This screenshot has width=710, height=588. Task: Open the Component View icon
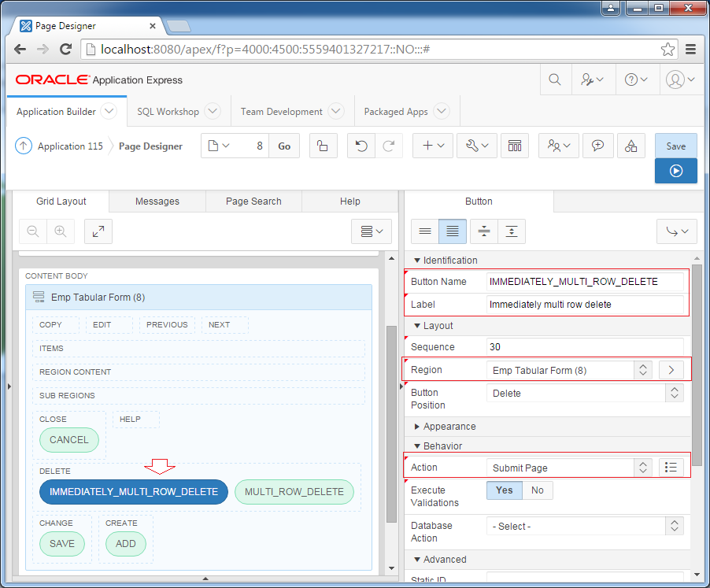coord(515,146)
